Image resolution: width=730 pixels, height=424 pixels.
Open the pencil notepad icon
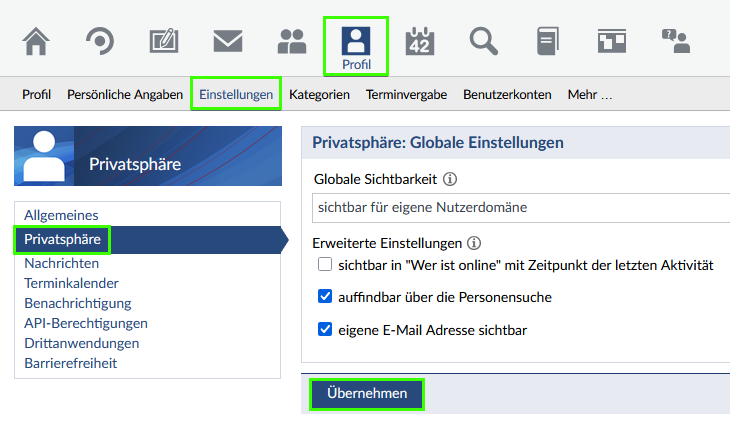click(x=164, y=41)
